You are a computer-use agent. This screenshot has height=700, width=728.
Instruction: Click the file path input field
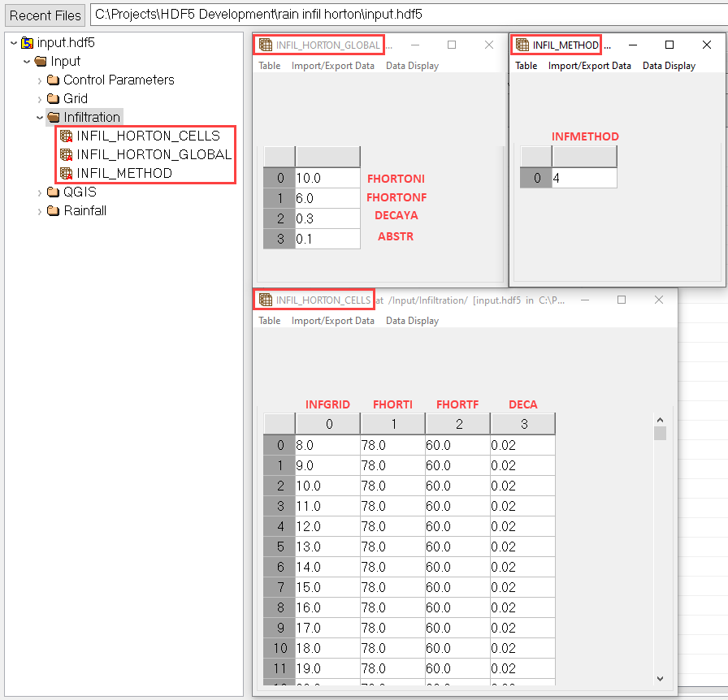(406, 15)
